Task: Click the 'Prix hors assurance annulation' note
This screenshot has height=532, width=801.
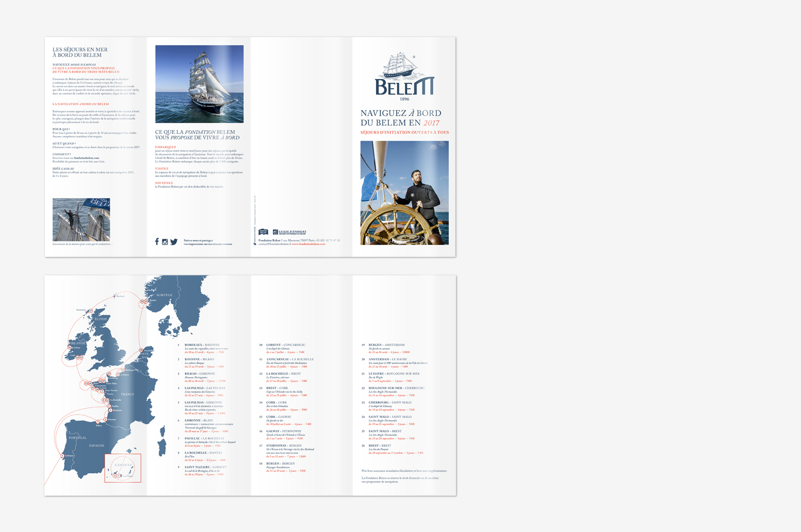Action: (404, 471)
